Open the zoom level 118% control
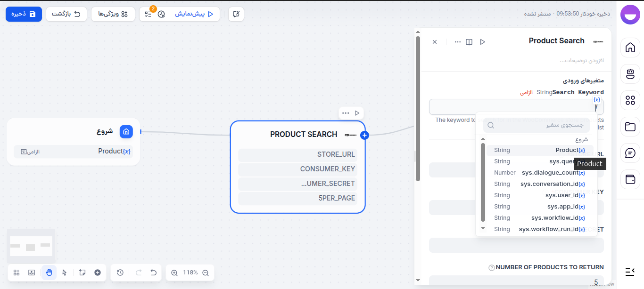This screenshot has height=289, width=644. point(190,273)
